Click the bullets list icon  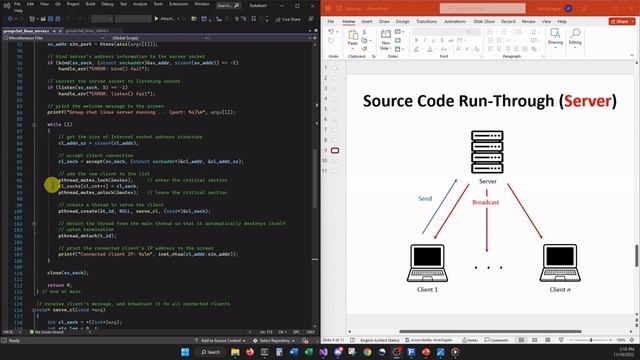[x=491, y=32]
